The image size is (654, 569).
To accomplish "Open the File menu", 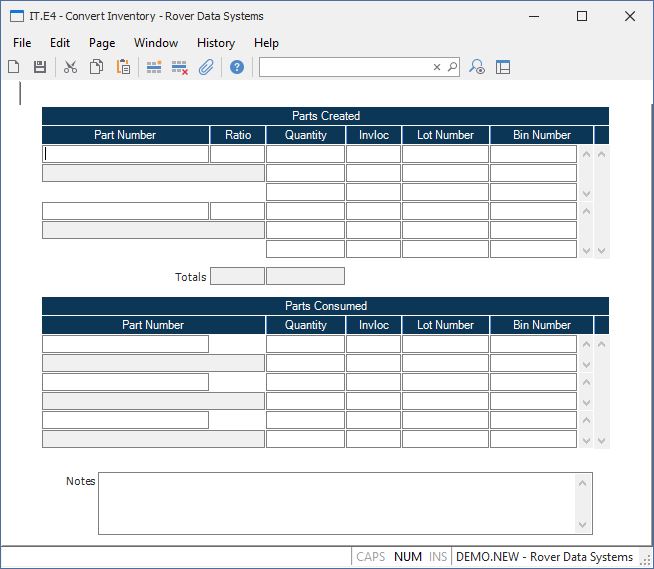I will pyautogui.click(x=22, y=43).
